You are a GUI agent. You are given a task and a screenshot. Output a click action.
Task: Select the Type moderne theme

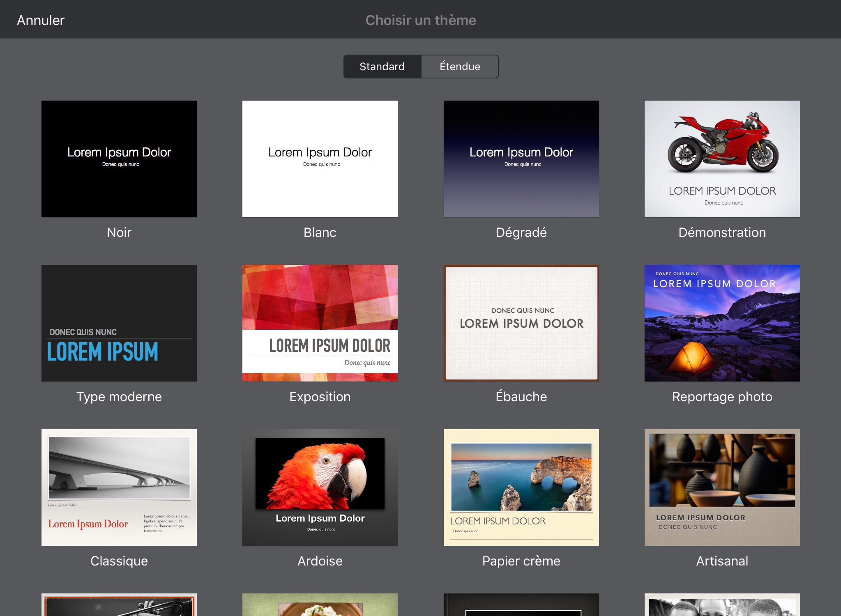pyautogui.click(x=119, y=323)
